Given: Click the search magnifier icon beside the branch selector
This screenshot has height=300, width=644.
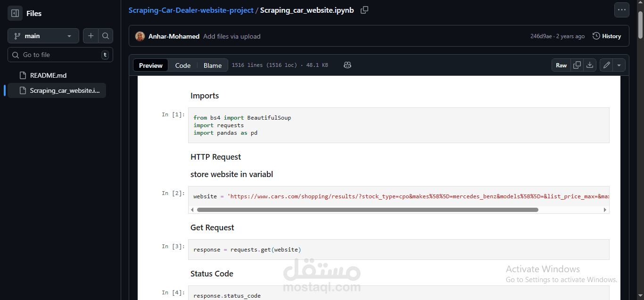Looking at the screenshot, I should tap(106, 36).
